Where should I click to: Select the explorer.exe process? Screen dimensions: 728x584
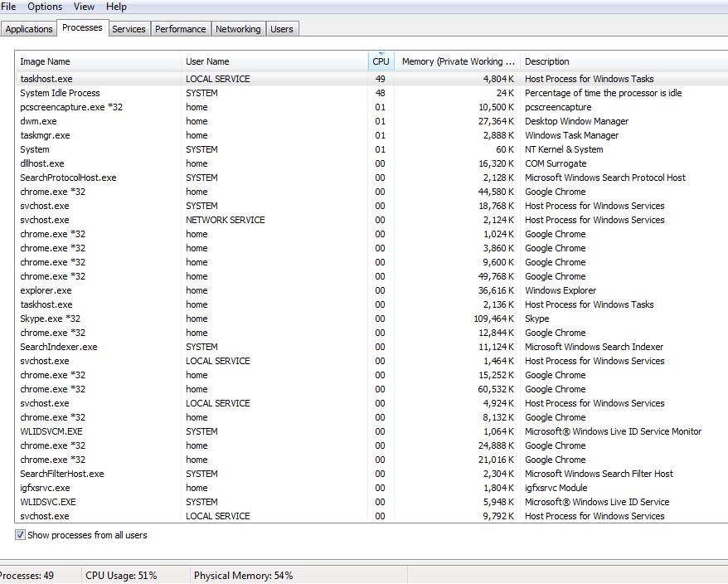click(46, 290)
